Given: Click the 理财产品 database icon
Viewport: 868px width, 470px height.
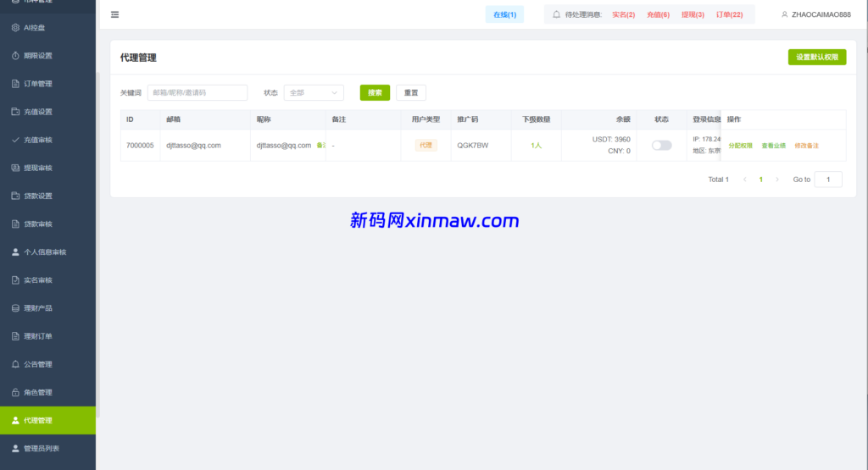Looking at the screenshot, I should click(15, 308).
